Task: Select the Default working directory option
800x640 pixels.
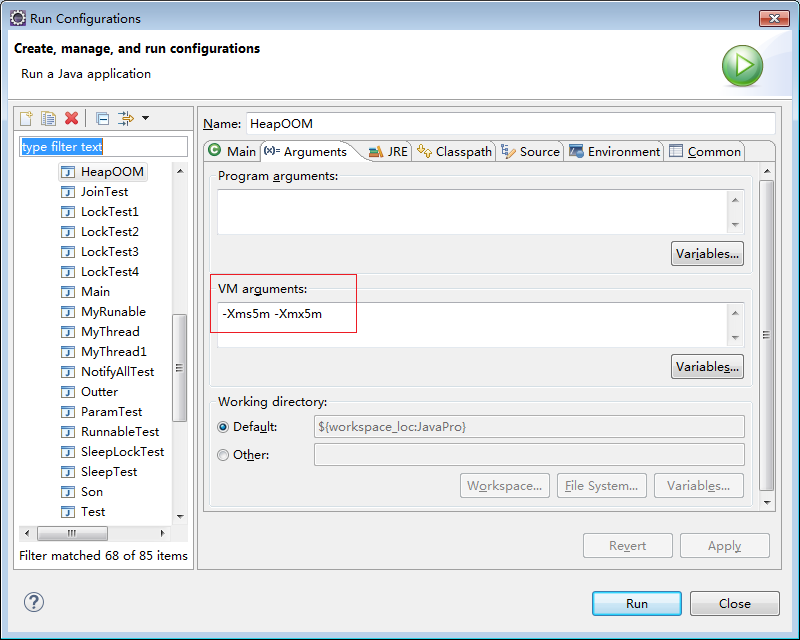Action: 224,427
